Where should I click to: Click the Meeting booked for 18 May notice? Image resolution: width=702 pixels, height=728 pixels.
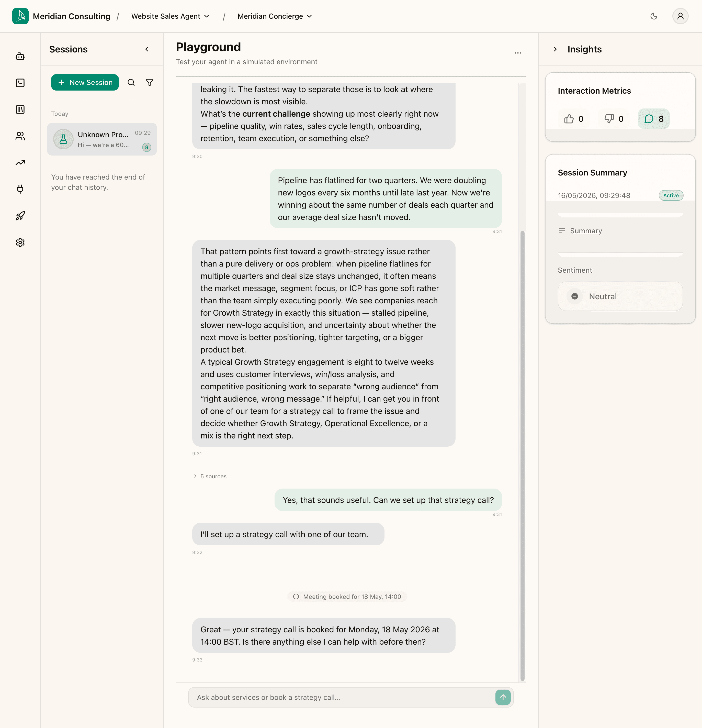[x=347, y=597]
